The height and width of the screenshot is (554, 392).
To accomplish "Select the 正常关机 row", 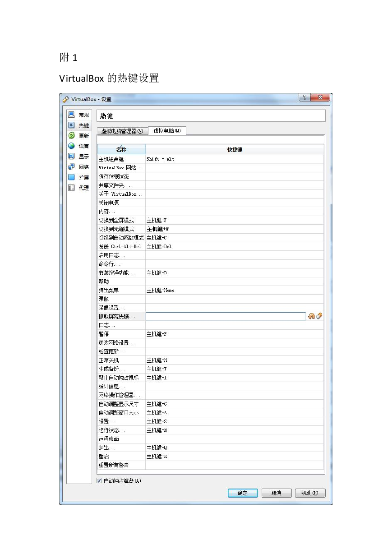I will point(211,360).
